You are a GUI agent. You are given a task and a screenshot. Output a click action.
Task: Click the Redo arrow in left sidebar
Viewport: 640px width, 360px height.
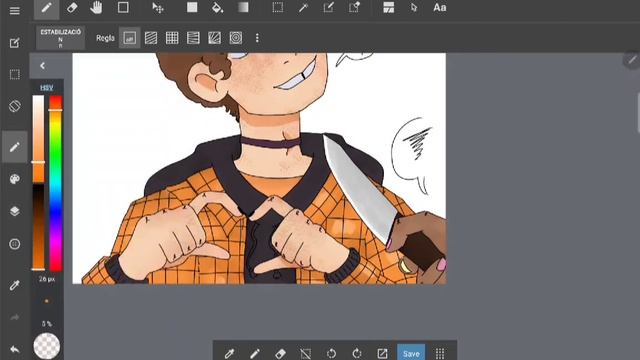(x=15, y=317)
